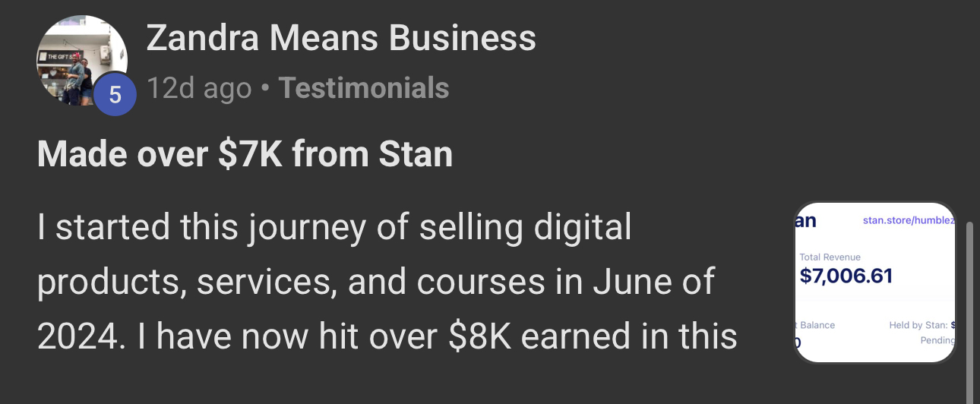Image resolution: width=980 pixels, height=404 pixels.
Task: Click the vertical scrollbar at the right edge
Action: pyautogui.click(x=969, y=314)
